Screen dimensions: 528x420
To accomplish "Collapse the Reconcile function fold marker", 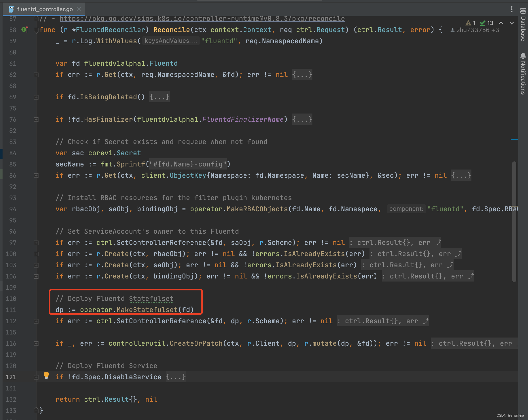I will [36, 30].
